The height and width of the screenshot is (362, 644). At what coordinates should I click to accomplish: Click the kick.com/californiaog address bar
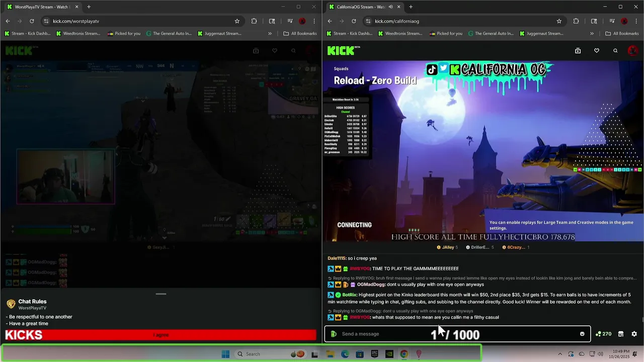pyautogui.click(x=463, y=21)
